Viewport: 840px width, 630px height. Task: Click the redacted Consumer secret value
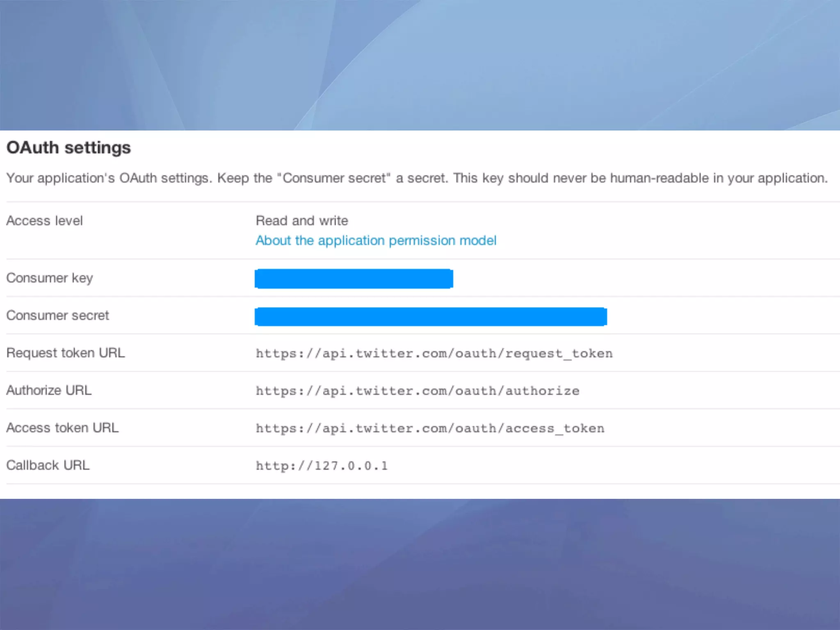point(431,317)
